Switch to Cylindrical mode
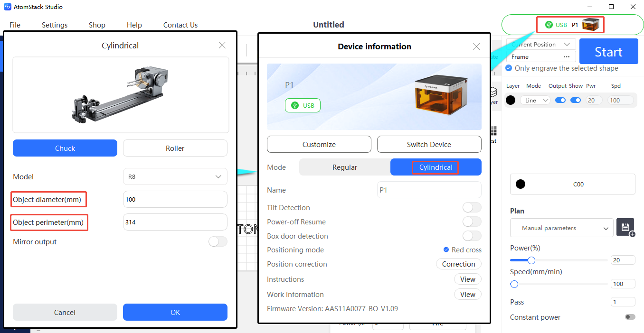 (x=436, y=167)
